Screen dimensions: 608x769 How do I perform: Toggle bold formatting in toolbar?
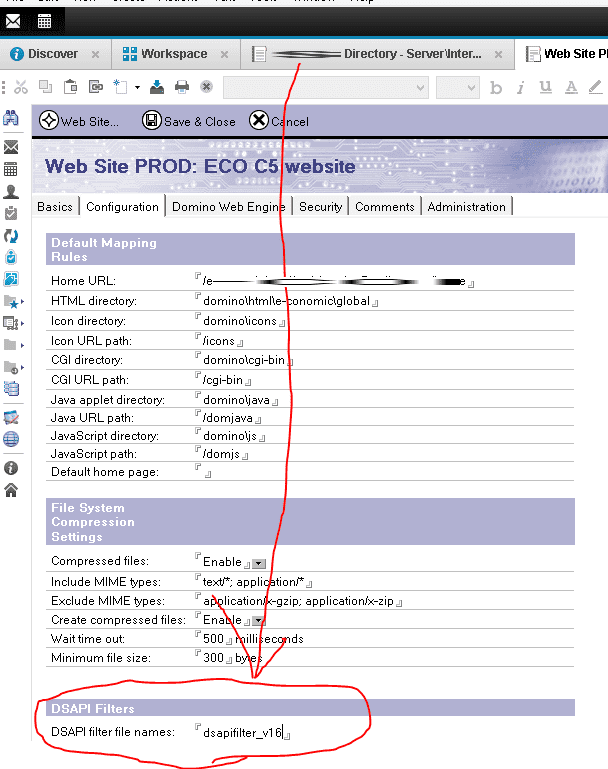pyautogui.click(x=496, y=88)
